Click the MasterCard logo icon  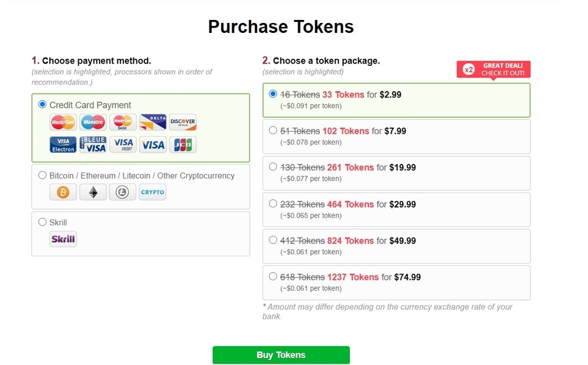63,122
